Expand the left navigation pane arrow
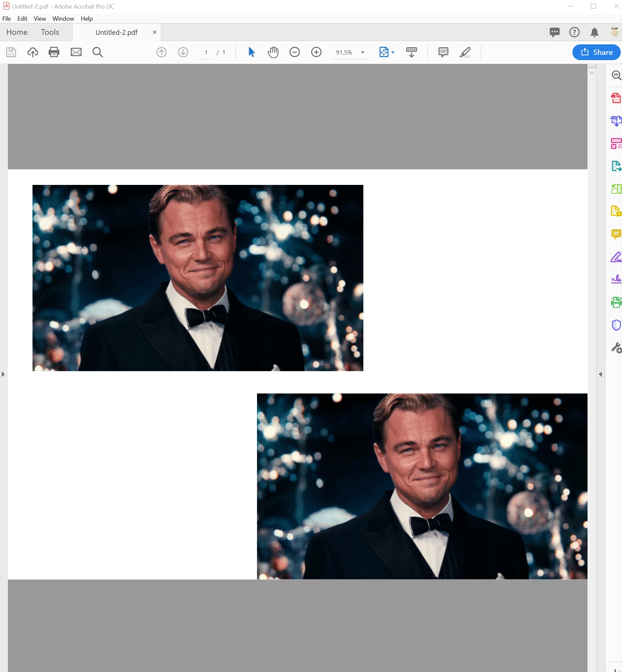 [x=3, y=374]
